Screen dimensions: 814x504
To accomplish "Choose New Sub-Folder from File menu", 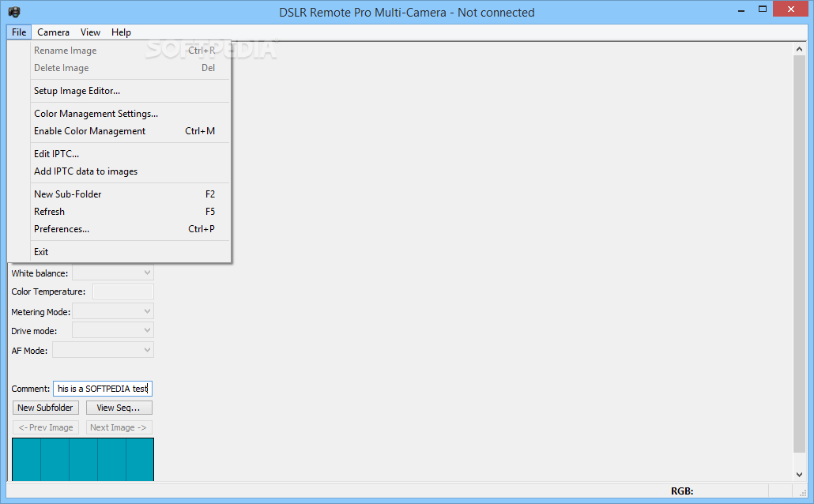I will click(130, 194).
